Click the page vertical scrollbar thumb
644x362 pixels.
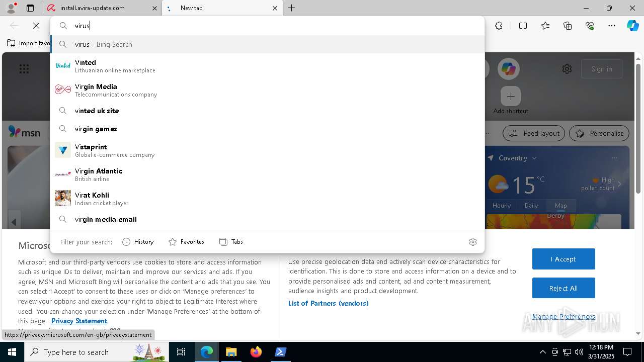pos(638,128)
